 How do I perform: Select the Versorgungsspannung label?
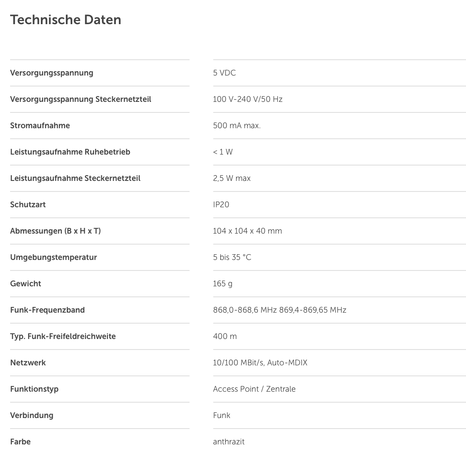52,73
